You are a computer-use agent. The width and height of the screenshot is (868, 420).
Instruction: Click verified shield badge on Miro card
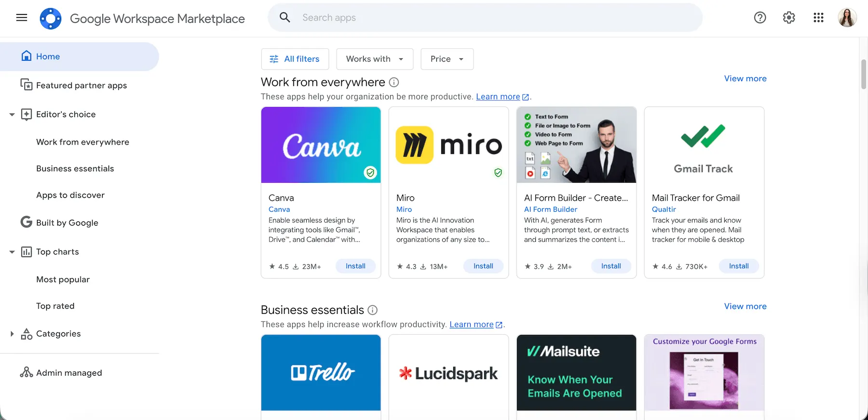coord(498,173)
